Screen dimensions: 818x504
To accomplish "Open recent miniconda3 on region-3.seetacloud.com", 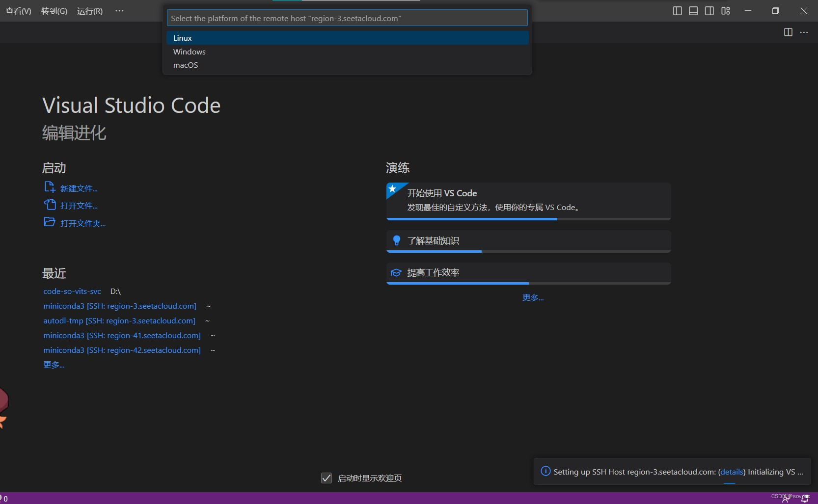I will click(120, 306).
